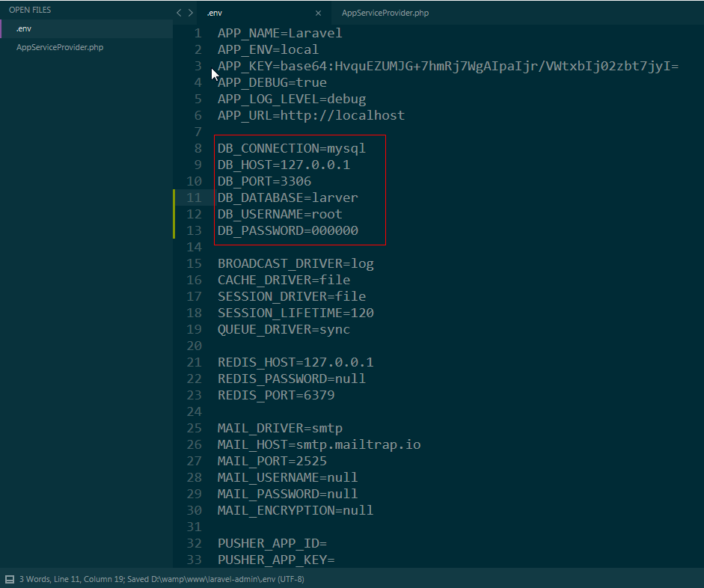Click the DB_PASSWORD=000000 line
The image size is (704, 588).
tap(288, 230)
